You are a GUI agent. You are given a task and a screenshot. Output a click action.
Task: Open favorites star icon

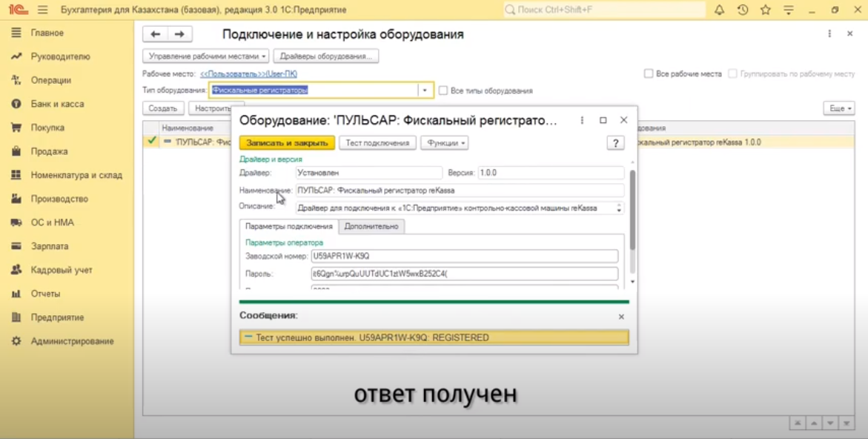[766, 10]
